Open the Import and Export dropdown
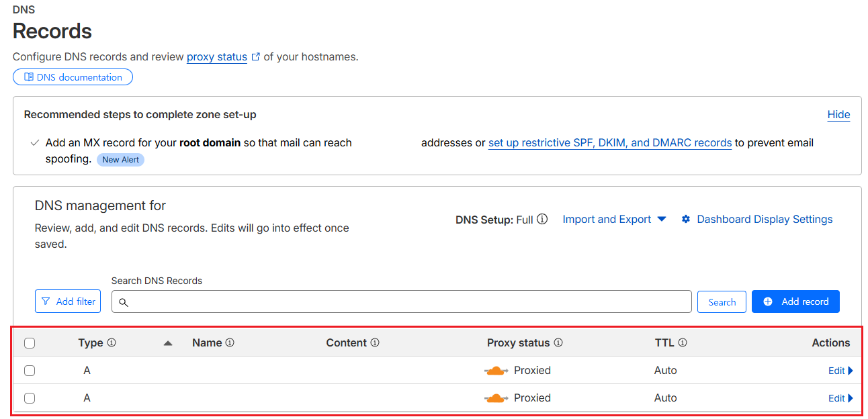 pyautogui.click(x=614, y=220)
